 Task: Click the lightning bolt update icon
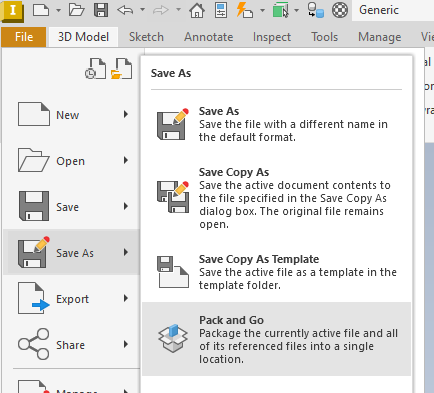tap(244, 10)
